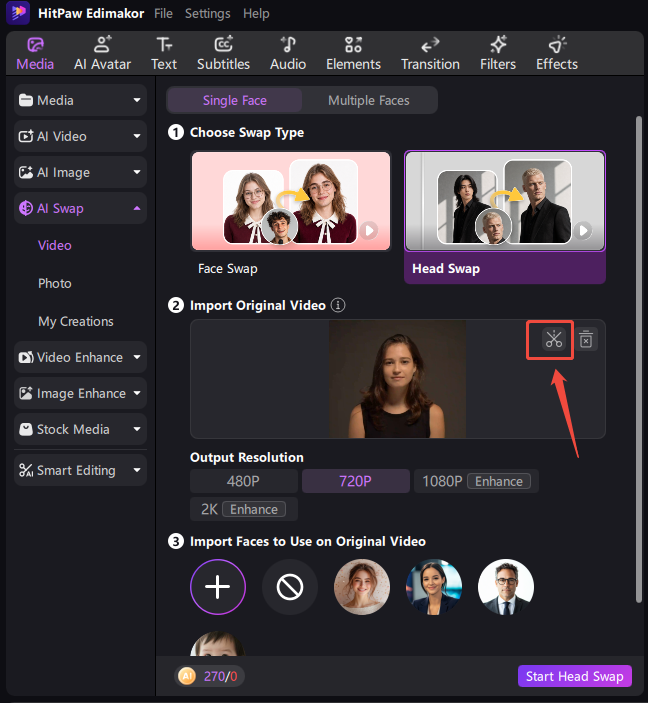Click the vertical scrollbar of swap panel
The width and height of the screenshot is (648, 703).
(639, 359)
